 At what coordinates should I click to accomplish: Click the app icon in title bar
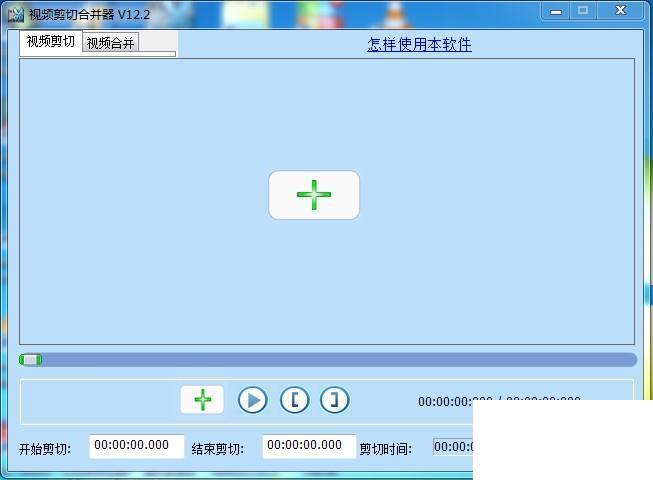(x=16, y=15)
